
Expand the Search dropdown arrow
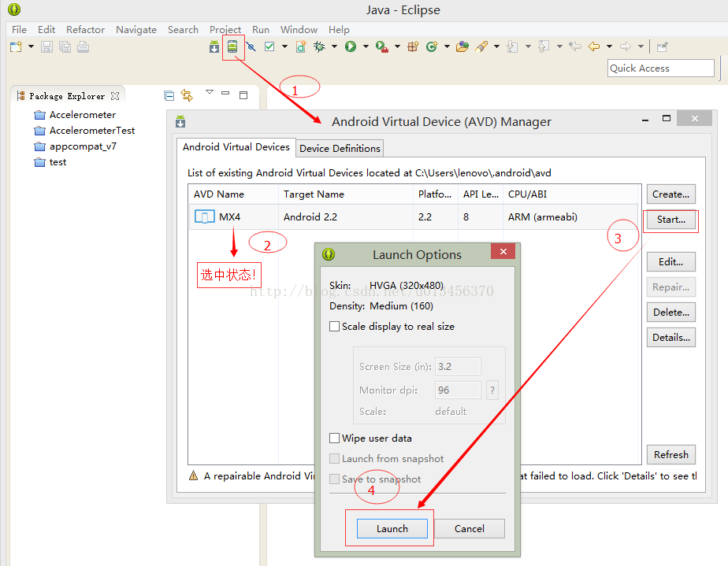[497, 46]
